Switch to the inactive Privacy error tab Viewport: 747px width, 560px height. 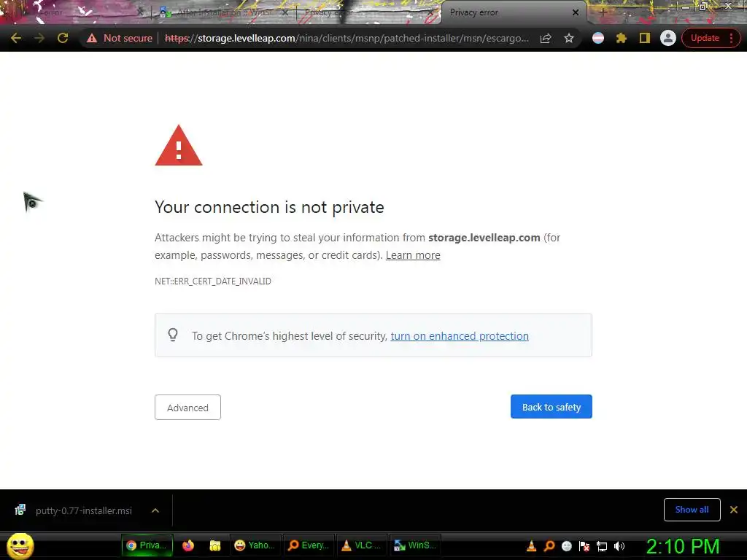pos(367,12)
